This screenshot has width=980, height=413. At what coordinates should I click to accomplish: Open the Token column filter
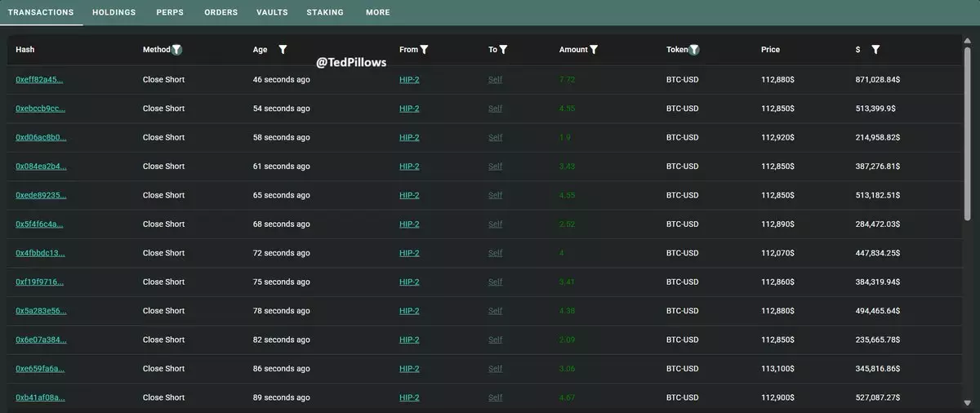(694, 50)
